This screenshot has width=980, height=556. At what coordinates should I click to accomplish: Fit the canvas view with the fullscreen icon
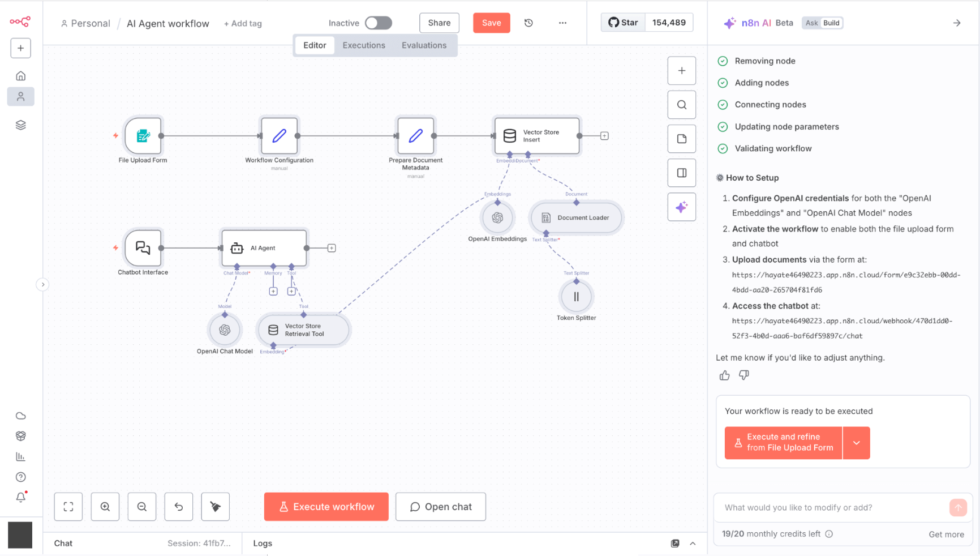point(68,507)
